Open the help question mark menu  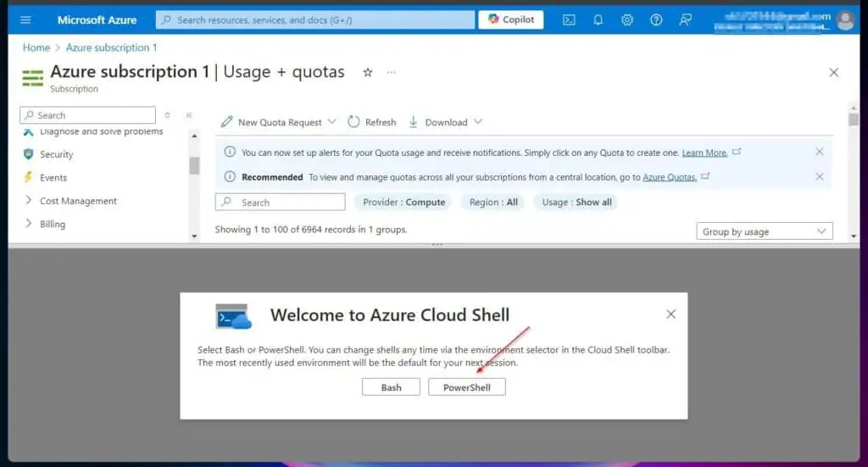pyautogui.click(x=656, y=20)
